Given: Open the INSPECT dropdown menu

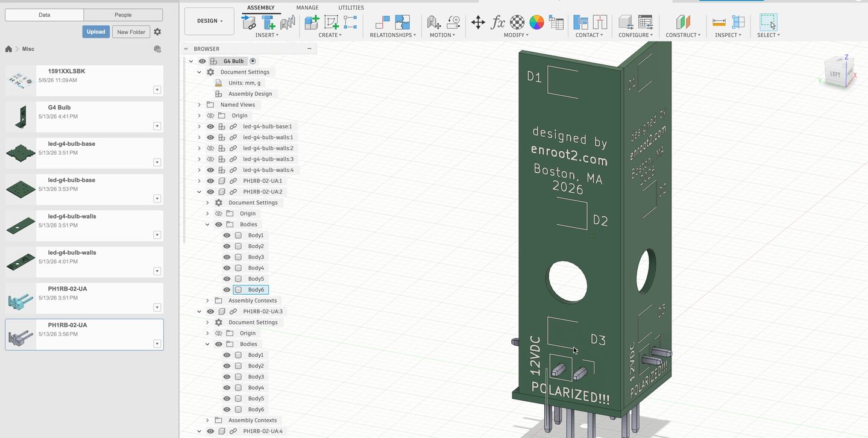Looking at the screenshot, I should (x=728, y=35).
